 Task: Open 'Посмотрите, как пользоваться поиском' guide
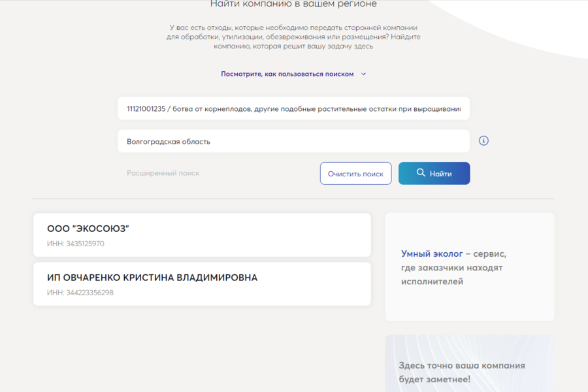tap(287, 74)
